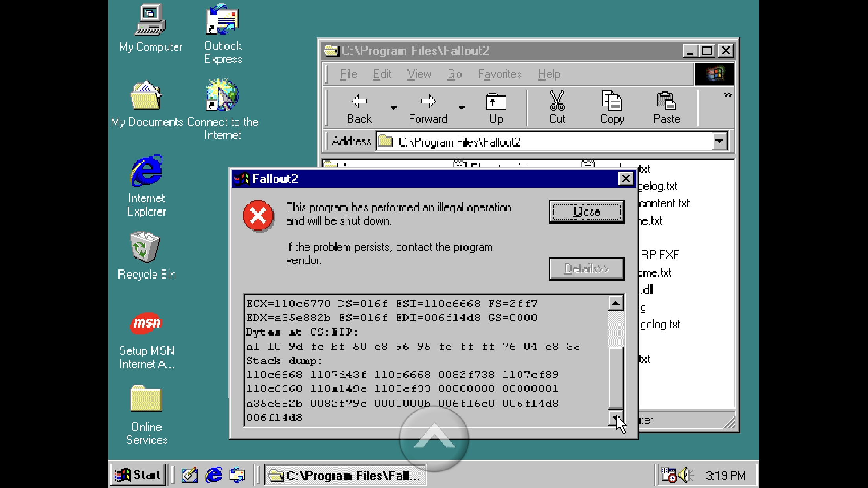Select the Online Services folder
This screenshot has width=868, height=488.
146,415
